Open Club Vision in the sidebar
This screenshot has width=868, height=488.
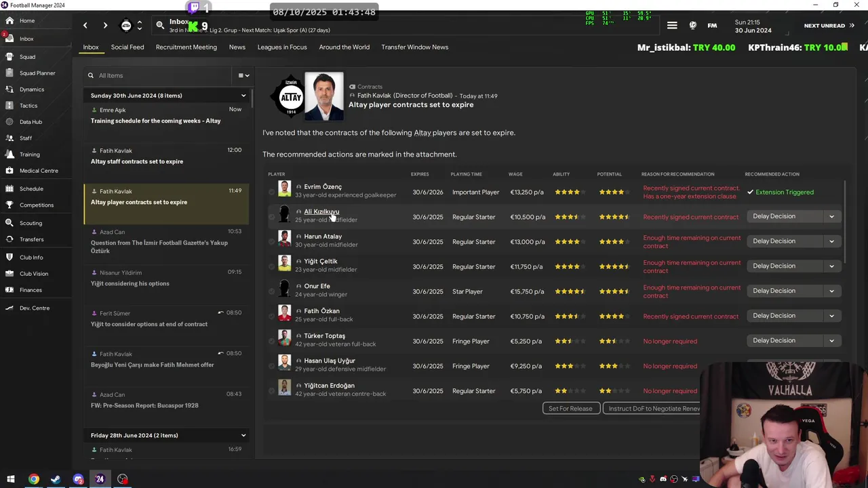[34, 274]
